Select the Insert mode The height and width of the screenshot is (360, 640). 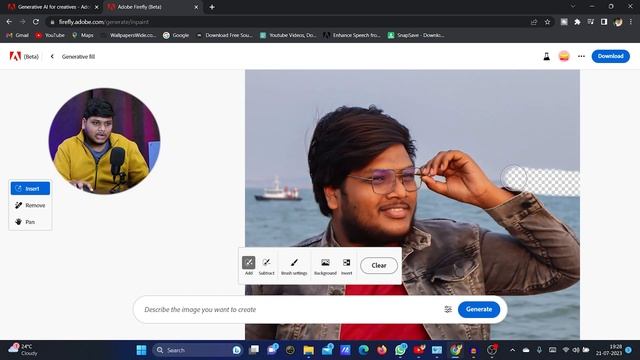(30, 189)
